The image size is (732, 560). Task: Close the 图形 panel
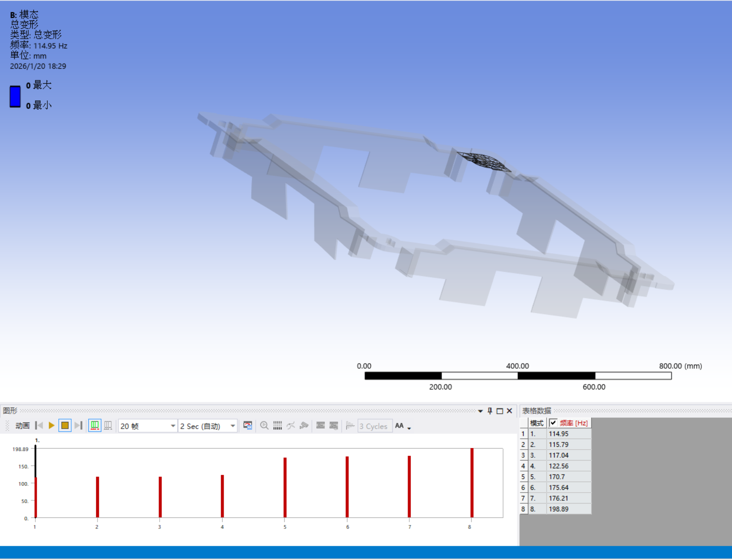(x=509, y=411)
